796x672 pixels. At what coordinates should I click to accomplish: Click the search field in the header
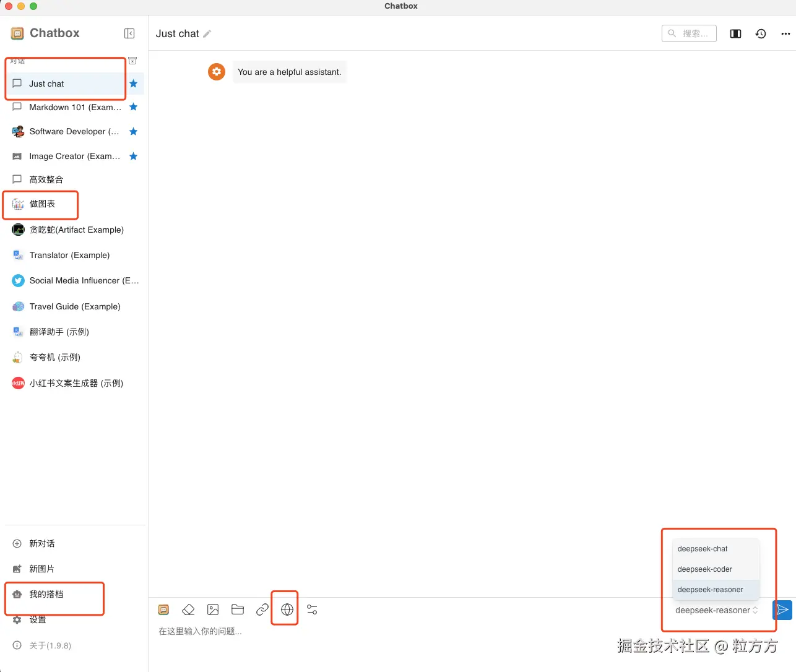[x=689, y=33]
